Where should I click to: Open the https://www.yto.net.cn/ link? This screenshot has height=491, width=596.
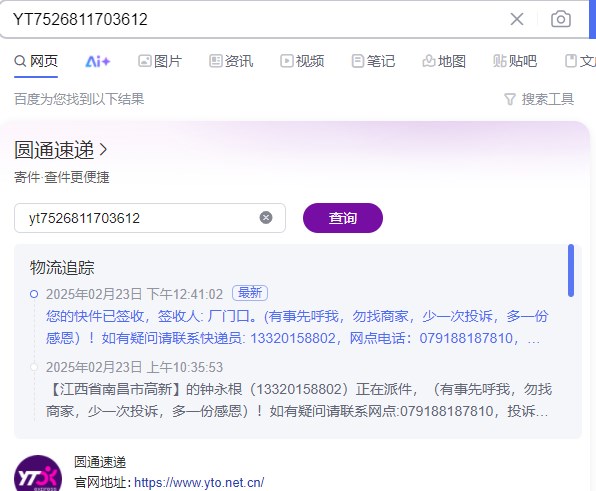pos(199,483)
